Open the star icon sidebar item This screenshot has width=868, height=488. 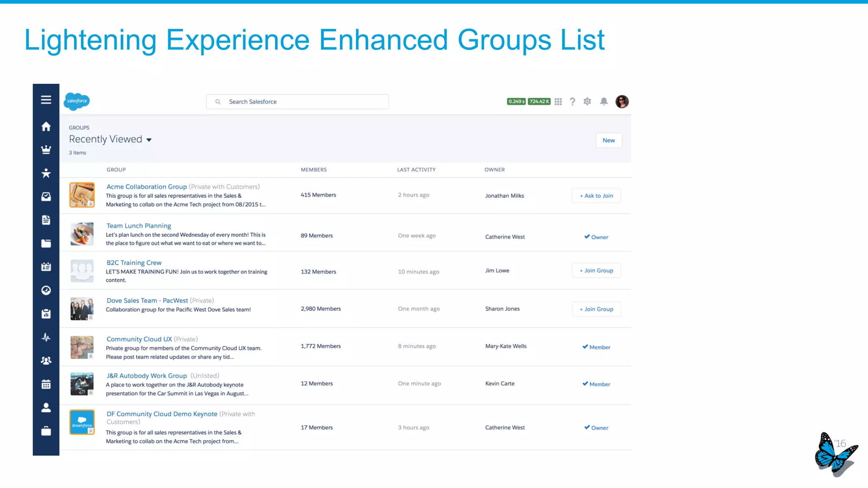(46, 173)
